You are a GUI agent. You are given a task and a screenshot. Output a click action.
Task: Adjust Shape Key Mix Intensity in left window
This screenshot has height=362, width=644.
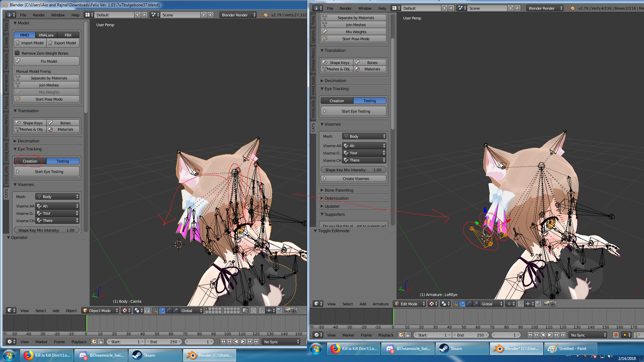[x=47, y=230]
